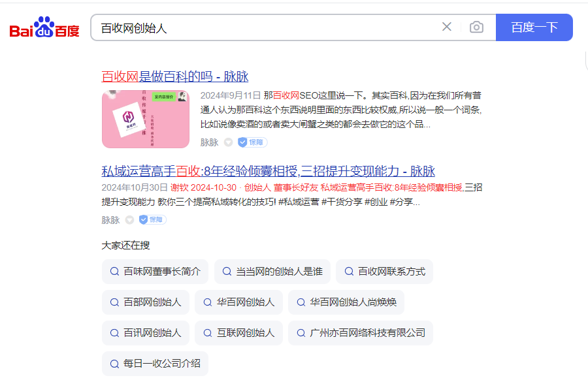Select related search 互联网创始人
Viewport: 588px width, 380px height.
pos(238,333)
